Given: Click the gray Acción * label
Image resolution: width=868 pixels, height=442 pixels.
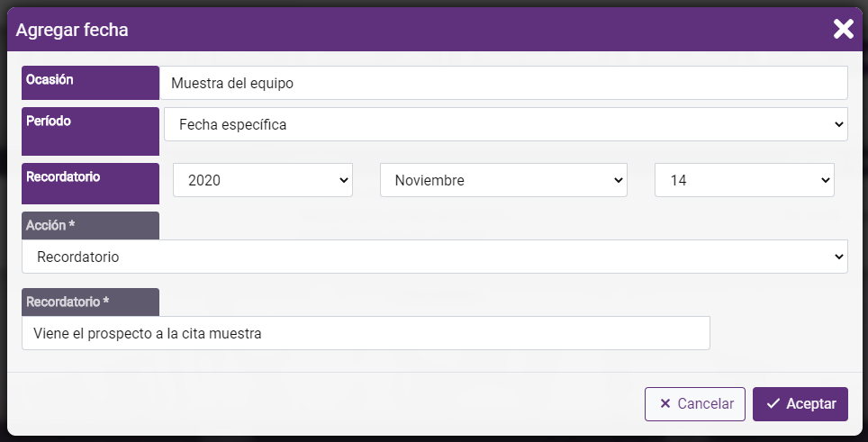Looking at the screenshot, I should pyautogui.click(x=90, y=226).
